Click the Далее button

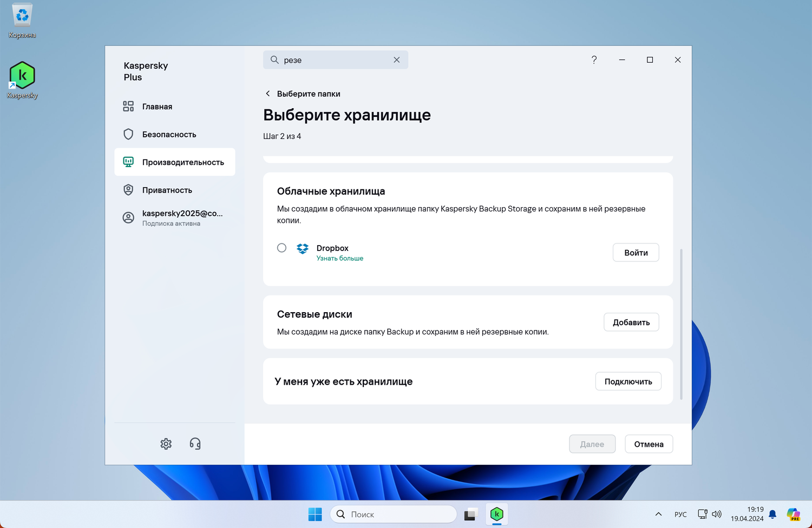pyautogui.click(x=592, y=444)
